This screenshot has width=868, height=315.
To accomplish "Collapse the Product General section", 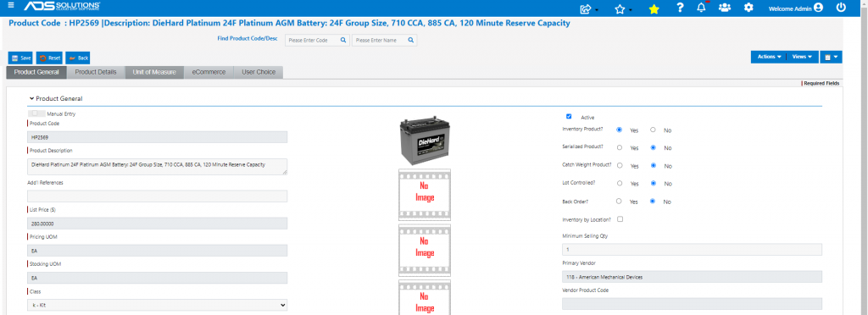I will (x=56, y=98).
